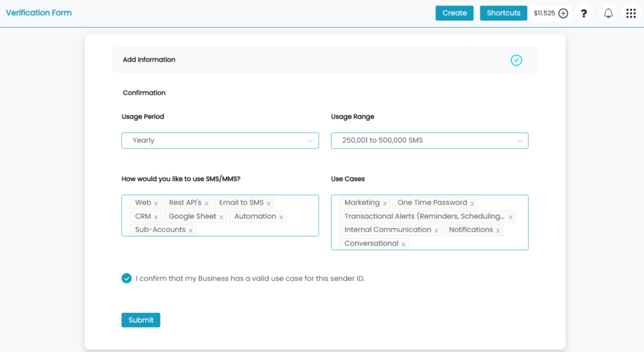Remove the One Time Password tag
Image resolution: width=644 pixels, height=352 pixels.
(472, 203)
